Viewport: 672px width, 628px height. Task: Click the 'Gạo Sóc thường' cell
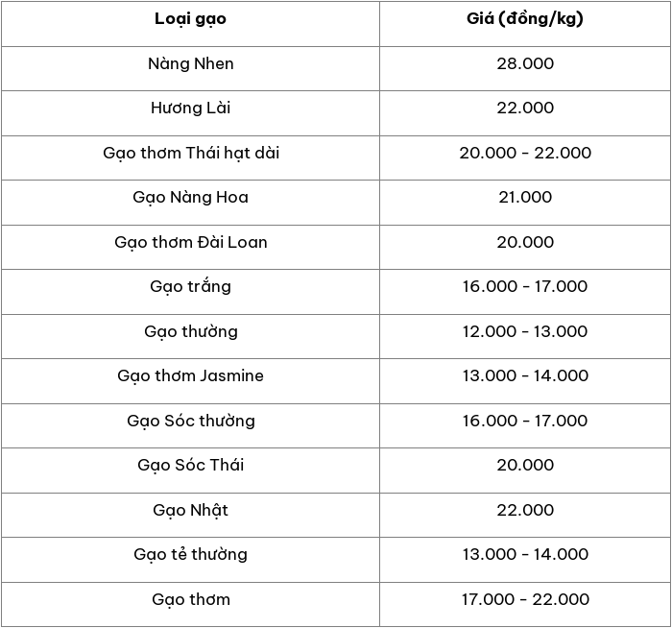click(x=190, y=425)
